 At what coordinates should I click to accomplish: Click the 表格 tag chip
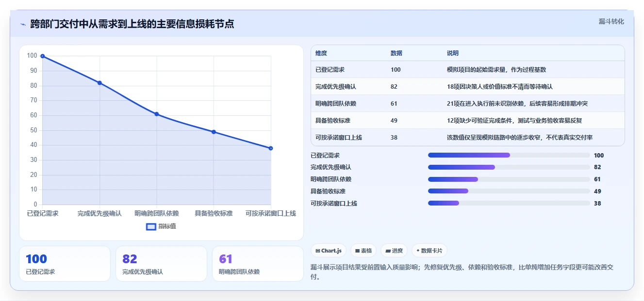pos(363,251)
